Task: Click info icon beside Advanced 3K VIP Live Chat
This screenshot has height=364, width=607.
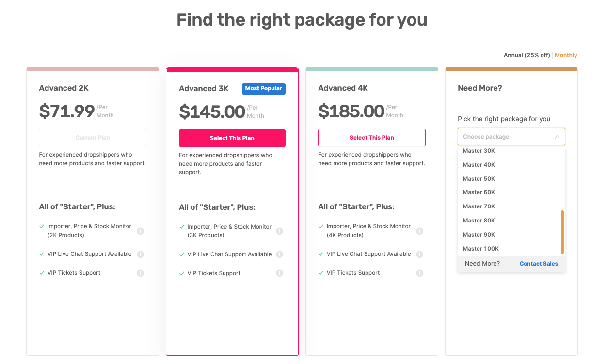Action: [280, 254]
